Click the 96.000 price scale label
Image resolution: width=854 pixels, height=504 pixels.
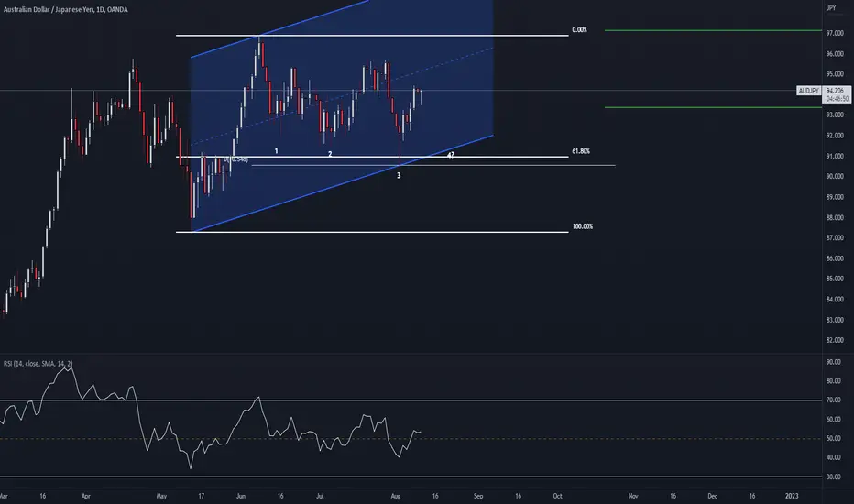coord(835,54)
